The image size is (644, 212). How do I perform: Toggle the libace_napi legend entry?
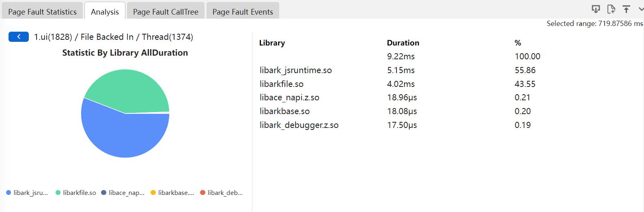click(123, 193)
